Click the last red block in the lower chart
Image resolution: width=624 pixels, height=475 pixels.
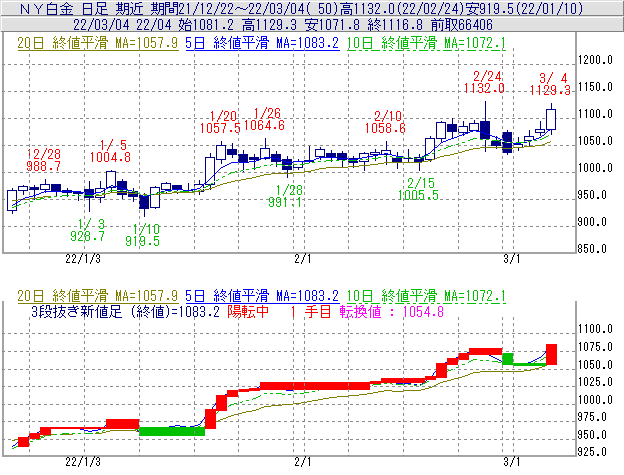551,354
